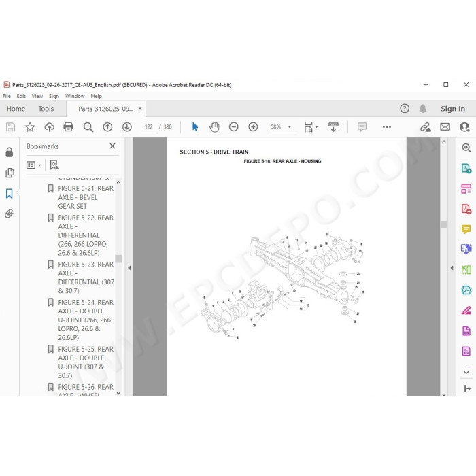Click document scroll up arrow

[444, 141]
